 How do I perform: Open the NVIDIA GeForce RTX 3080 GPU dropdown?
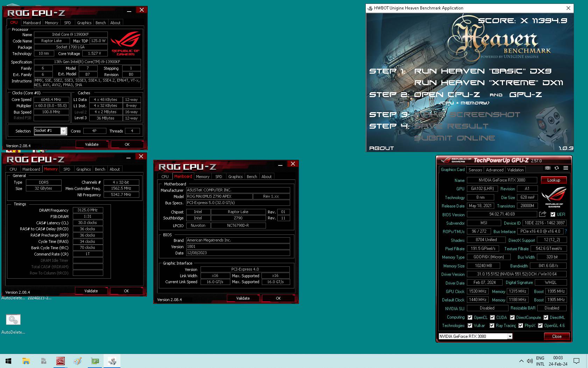pyautogui.click(x=510, y=336)
